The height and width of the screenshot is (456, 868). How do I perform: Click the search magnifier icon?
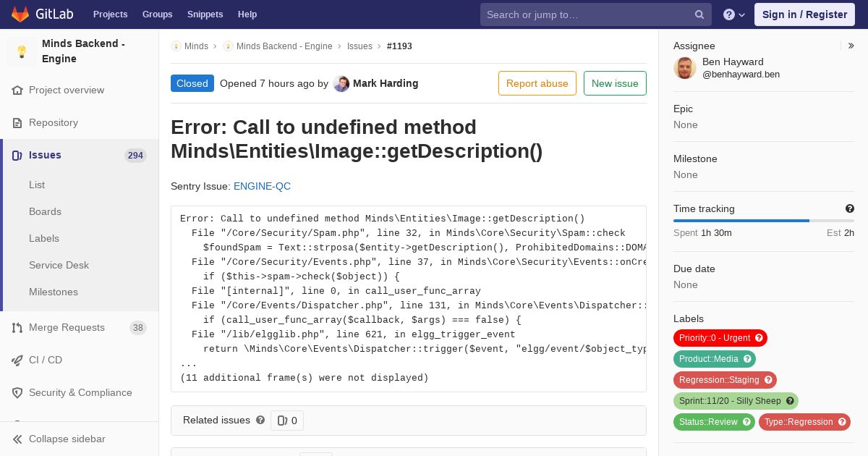(699, 14)
